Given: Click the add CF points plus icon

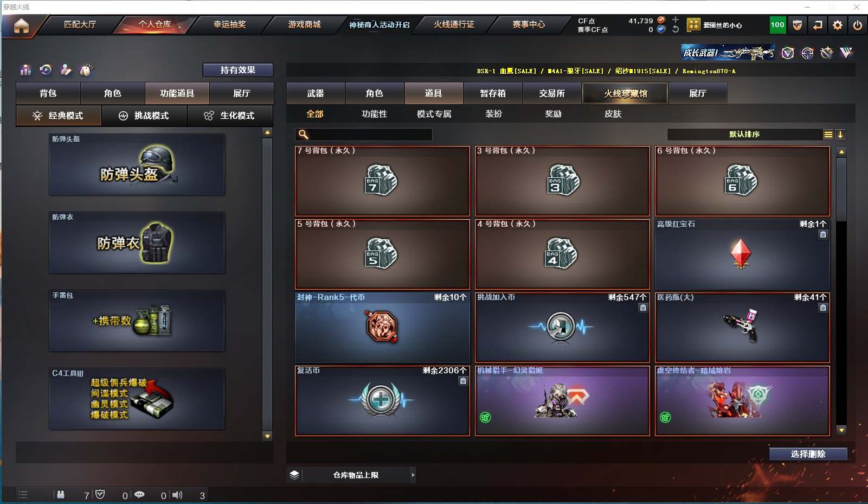Looking at the screenshot, I should point(676,20).
